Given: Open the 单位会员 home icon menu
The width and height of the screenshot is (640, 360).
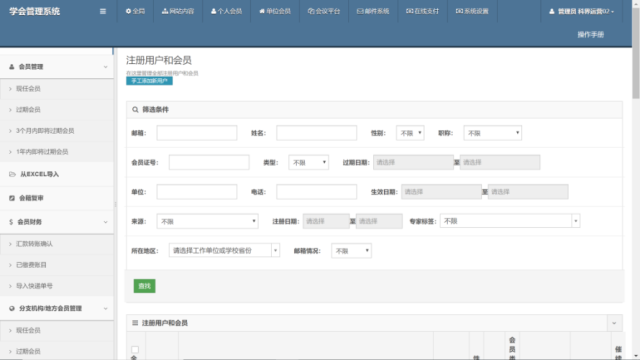Looking at the screenshot, I should (275, 11).
